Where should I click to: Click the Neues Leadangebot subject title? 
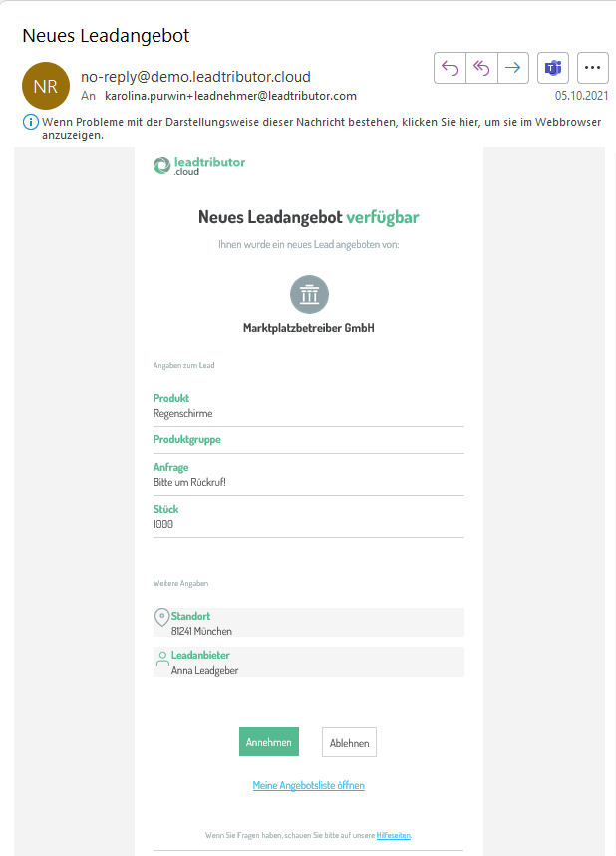click(106, 36)
